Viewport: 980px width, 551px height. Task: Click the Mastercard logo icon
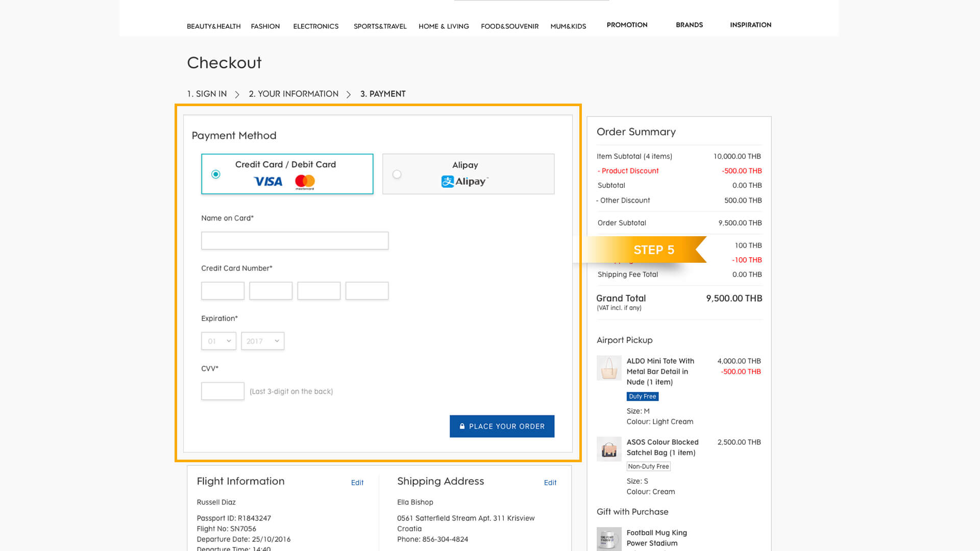click(x=305, y=182)
